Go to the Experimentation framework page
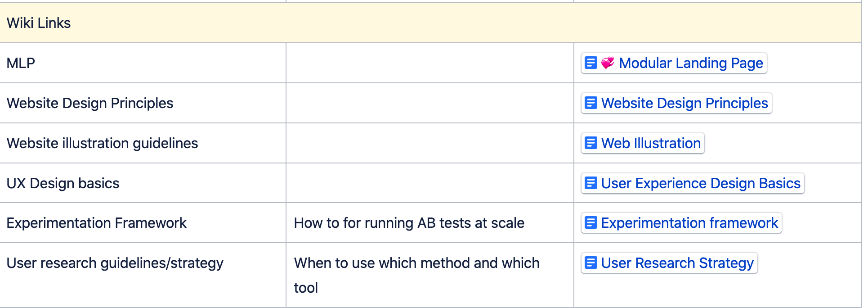 [689, 223]
